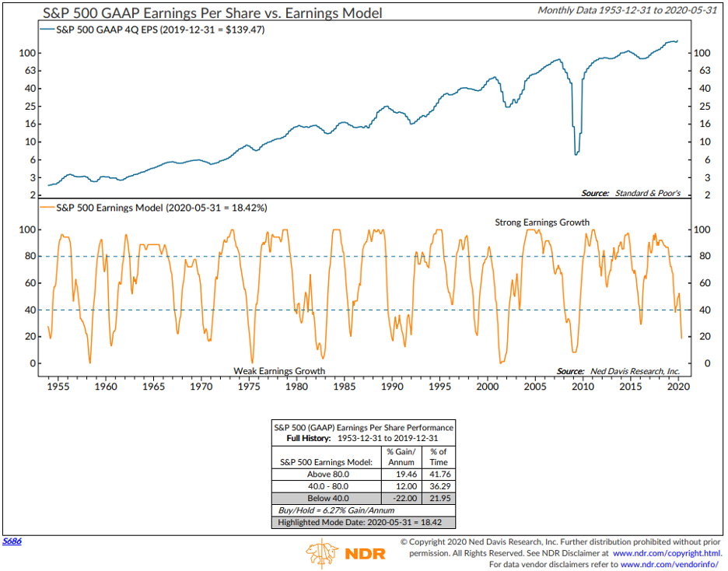Screen dimensions: 728x571
Task: Click the 63 label on the left upper axis
Action: pos(30,71)
